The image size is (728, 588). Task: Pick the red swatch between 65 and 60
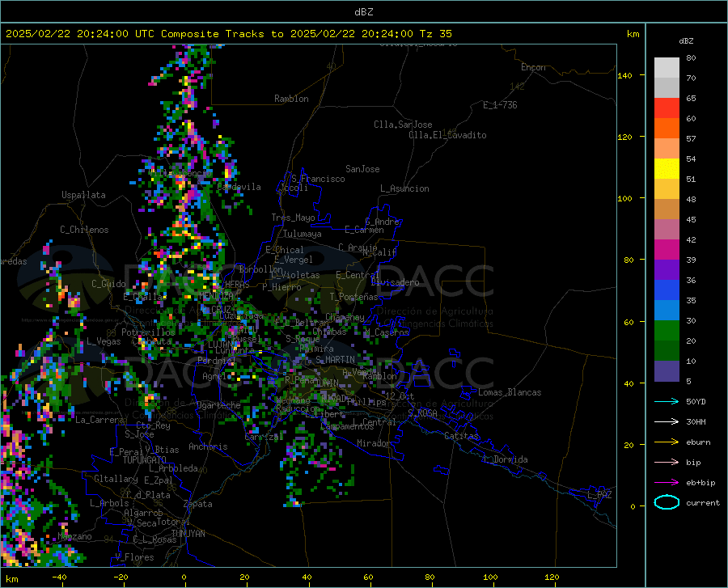coord(667,108)
